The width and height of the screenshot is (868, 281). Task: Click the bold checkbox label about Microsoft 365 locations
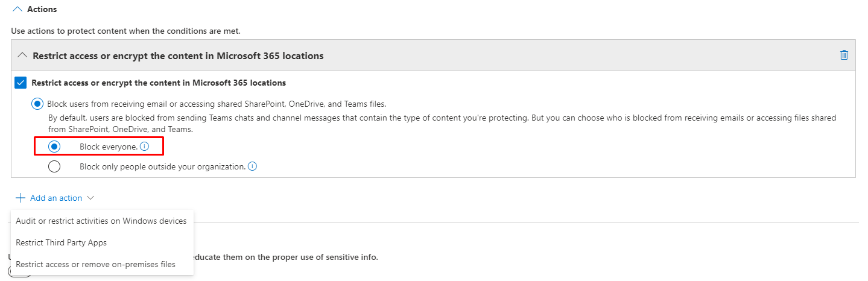tap(159, 83)
